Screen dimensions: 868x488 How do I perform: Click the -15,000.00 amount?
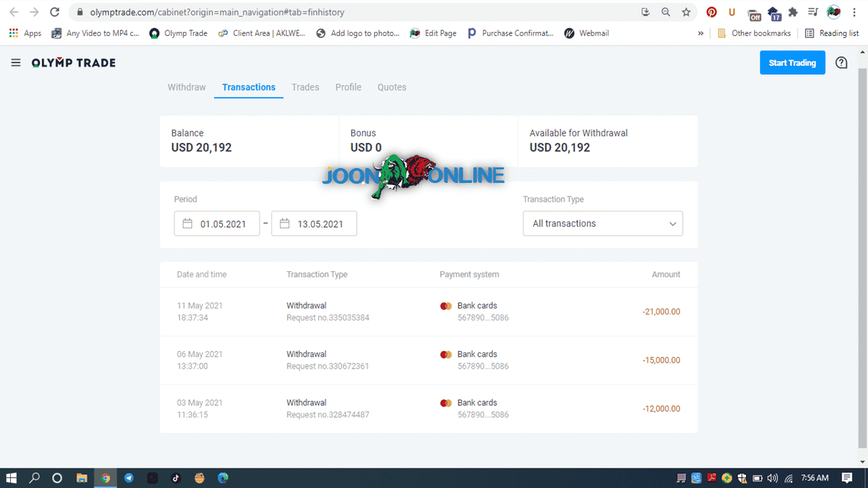[x=661, y=361]
